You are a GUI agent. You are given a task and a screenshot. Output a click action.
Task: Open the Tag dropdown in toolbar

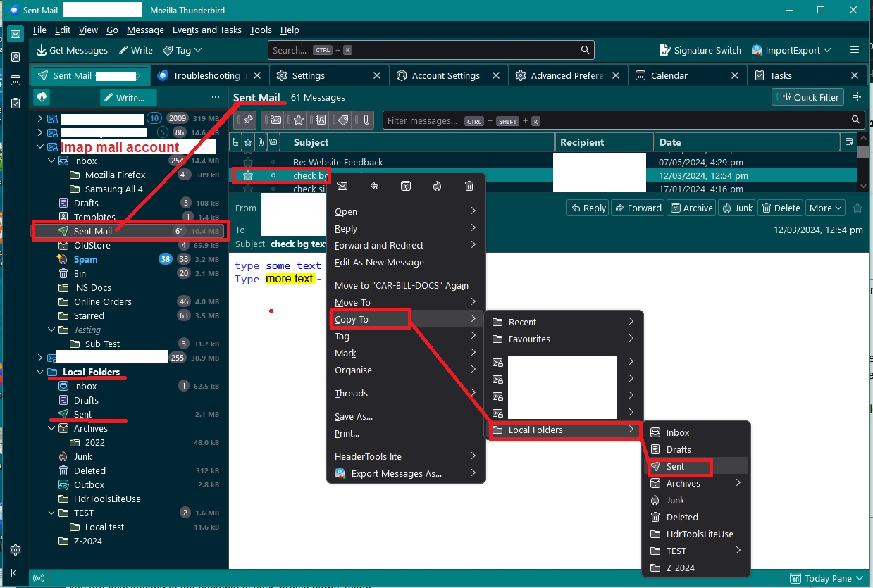point(182,50)
